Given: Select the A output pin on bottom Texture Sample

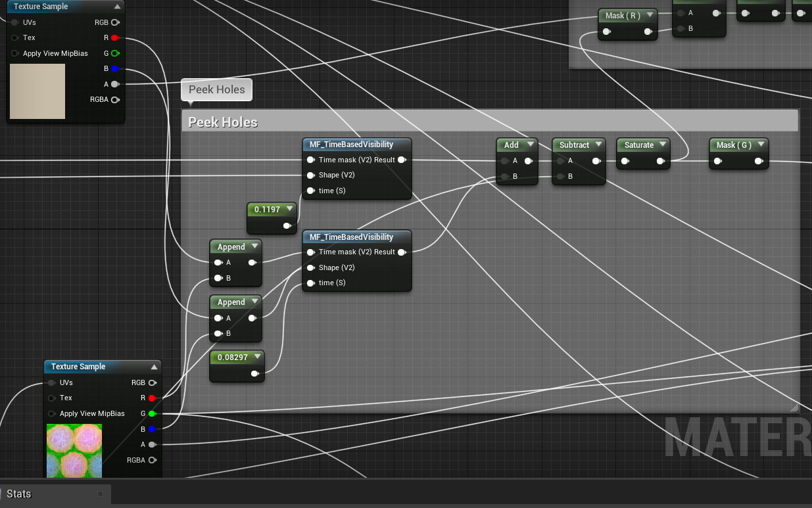Looking at the screenshot, I should pos(152,444).
